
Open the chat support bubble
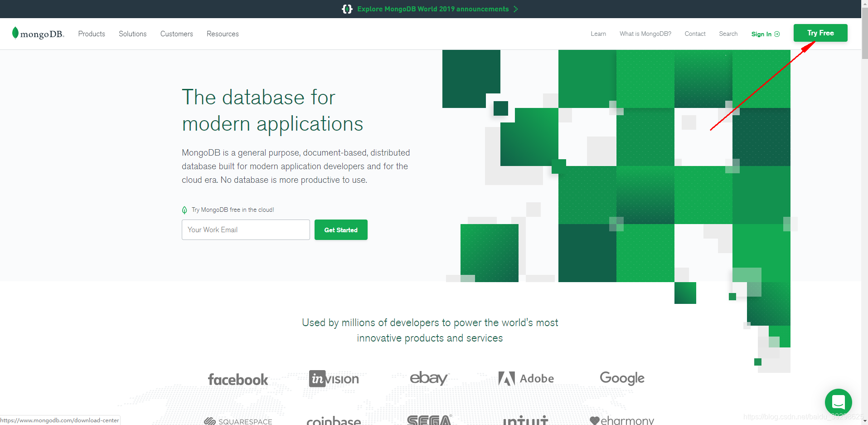(838, 402)
